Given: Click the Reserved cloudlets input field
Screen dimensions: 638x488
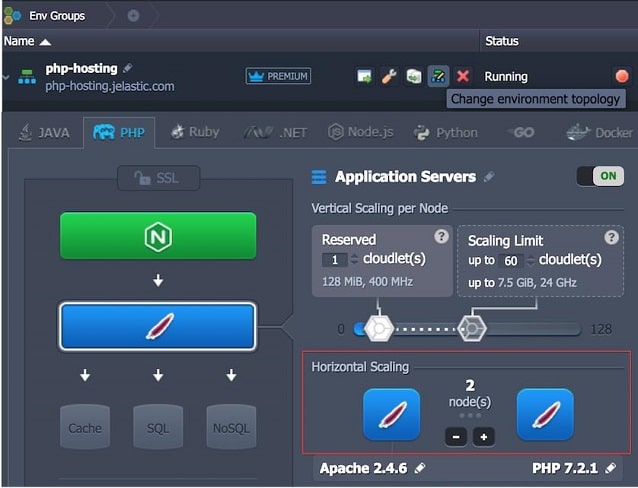Looking at the screenshot, I should point(334,260).
